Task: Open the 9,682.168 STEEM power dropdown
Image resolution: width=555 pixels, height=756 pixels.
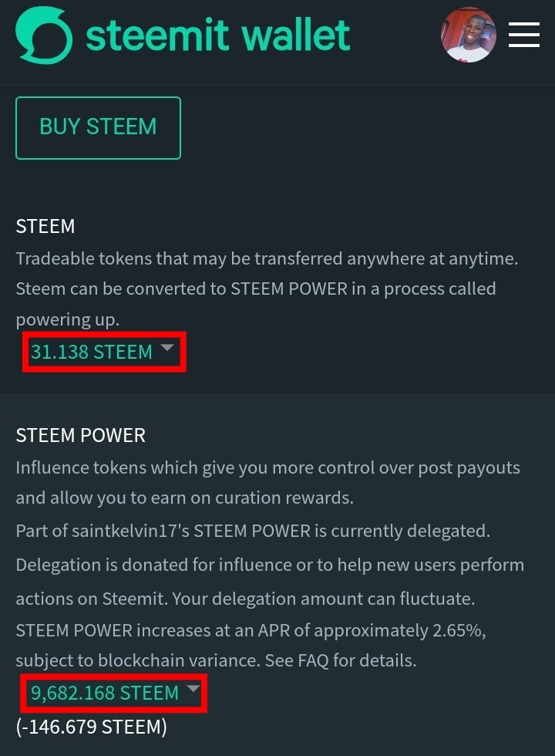Action: [105, 694]
